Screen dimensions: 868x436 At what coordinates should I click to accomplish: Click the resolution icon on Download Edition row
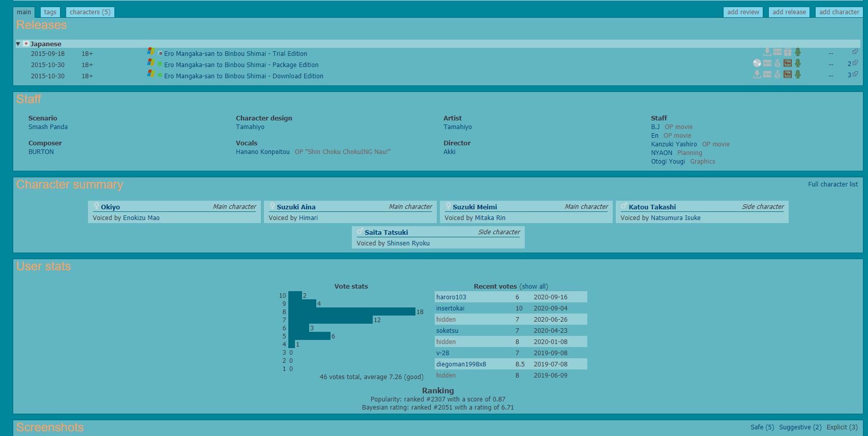point(767,75)
